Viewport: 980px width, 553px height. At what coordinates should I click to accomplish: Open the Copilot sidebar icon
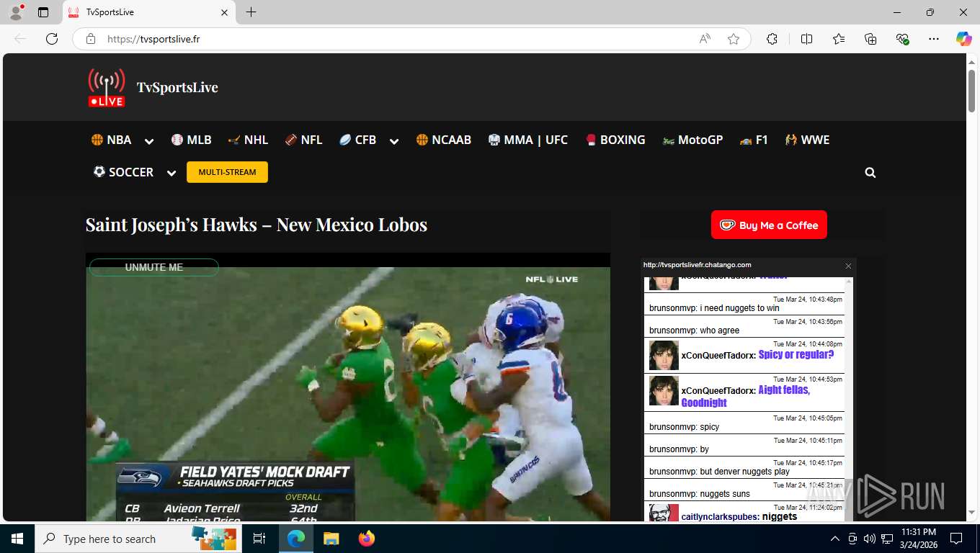pyautogui.click(x=963, y=39)
